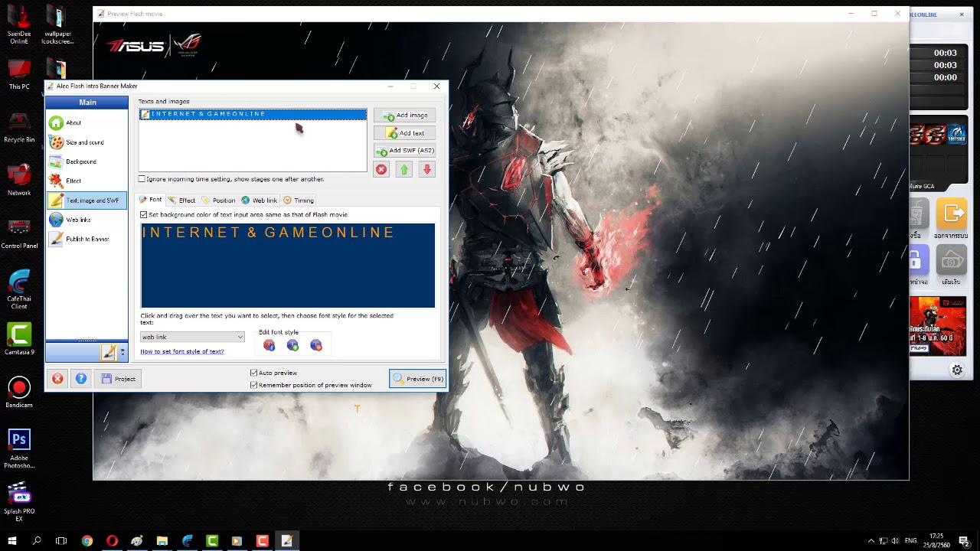Image resolution: width=980 pixels, height=551 pixels.
Task: Click the Main panel header
Action: click(x=87, y=103)
